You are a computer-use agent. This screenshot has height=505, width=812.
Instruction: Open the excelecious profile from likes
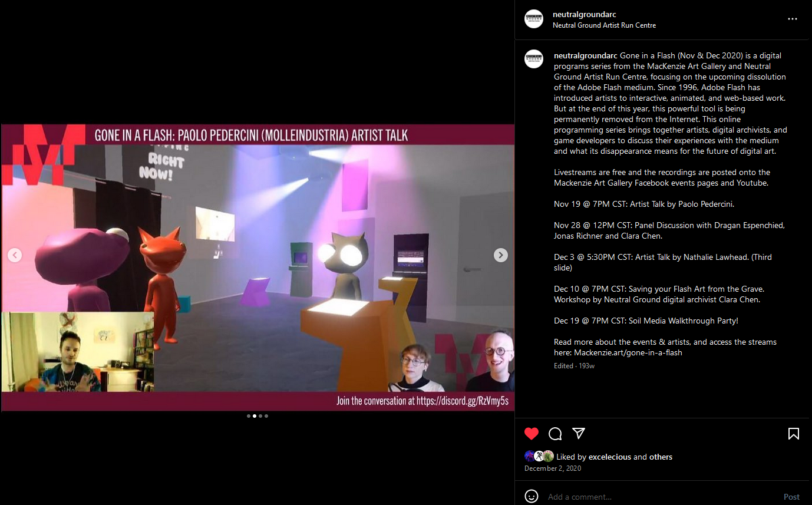pos(610,457)
